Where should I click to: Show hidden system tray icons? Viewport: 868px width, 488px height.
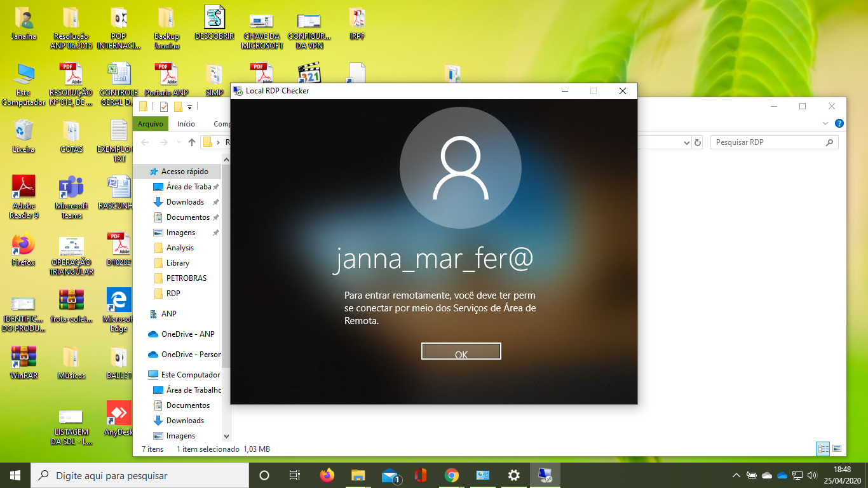click(736, 475)
